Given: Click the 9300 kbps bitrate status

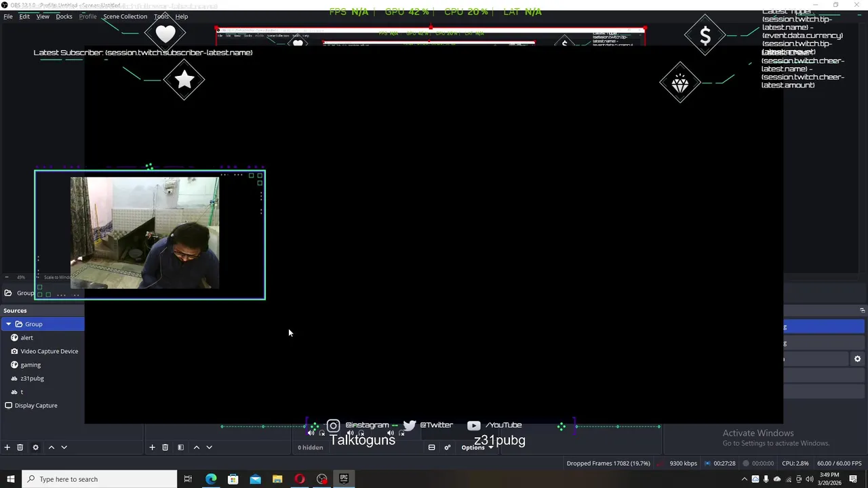Looking at the screenshot, I should click(683, 464).
